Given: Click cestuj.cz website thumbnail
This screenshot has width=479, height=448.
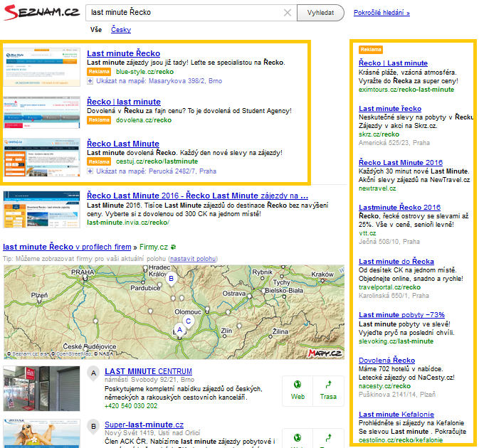Looking at the screenshot, I should pyautogui.click(x=42, y=157).
